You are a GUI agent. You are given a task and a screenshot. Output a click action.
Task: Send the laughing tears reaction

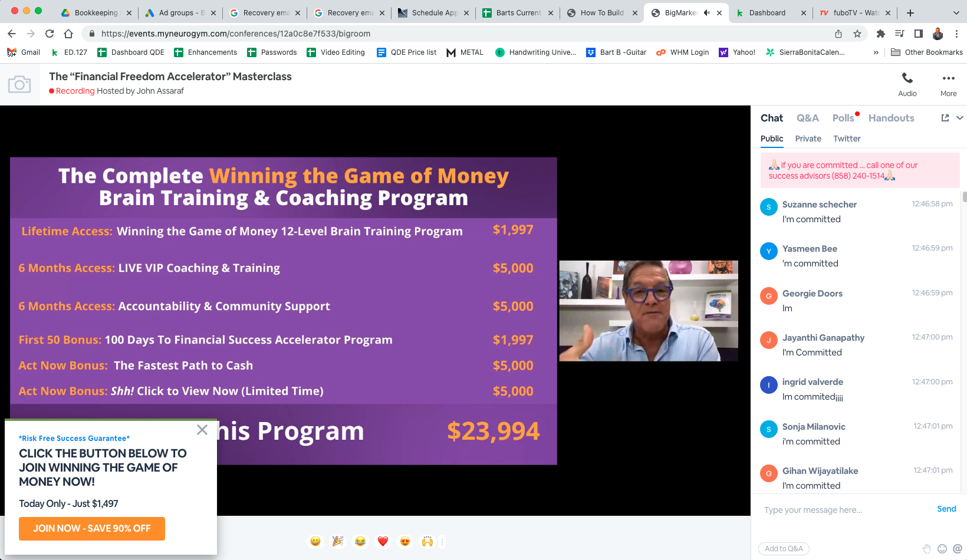(360, 541)
